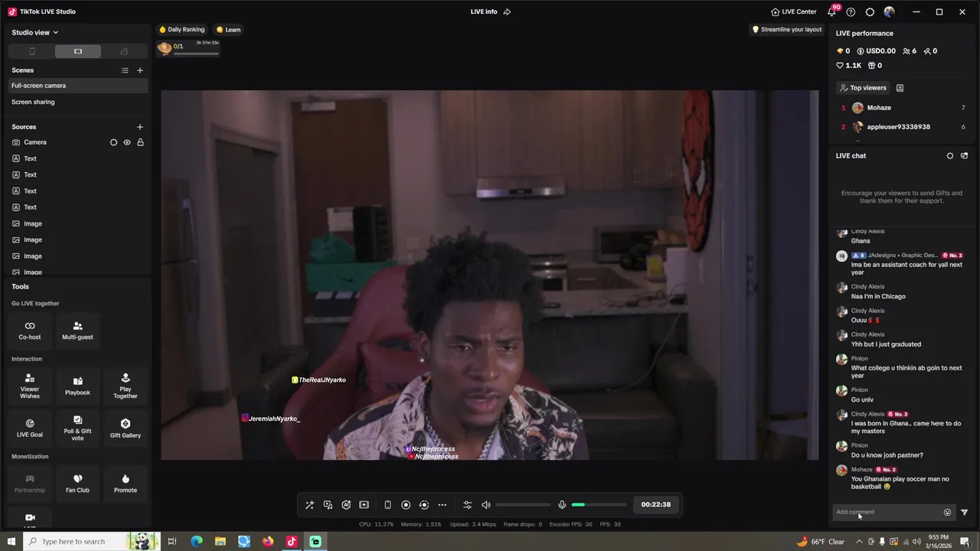Image resolution: width=980 pixels, height=551 pixels.
Task: Open Daily Ranking
Action: point(181,30)
